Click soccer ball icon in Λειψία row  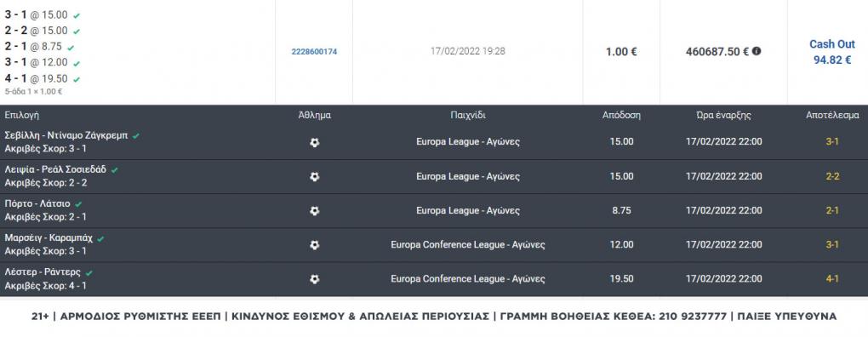(x=314, y=176)
